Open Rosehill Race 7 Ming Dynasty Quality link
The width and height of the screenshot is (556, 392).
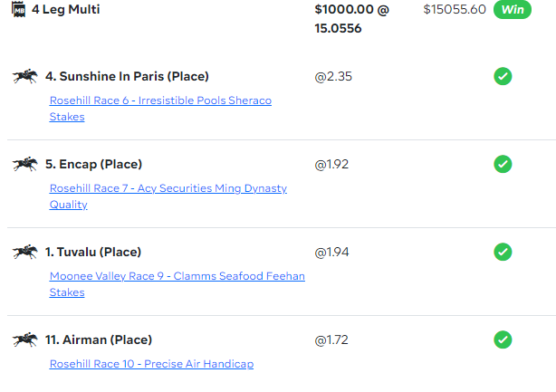pyautogui.click(x=168, y=196)
